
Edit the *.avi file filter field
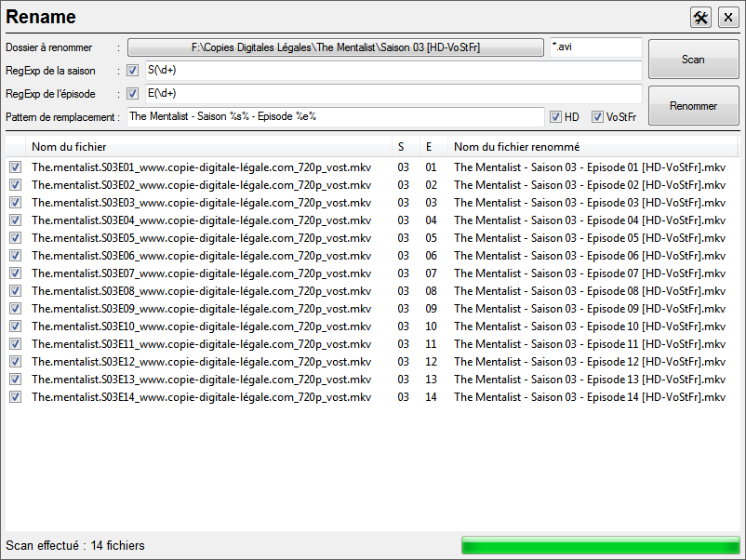[x=594, y=47]
